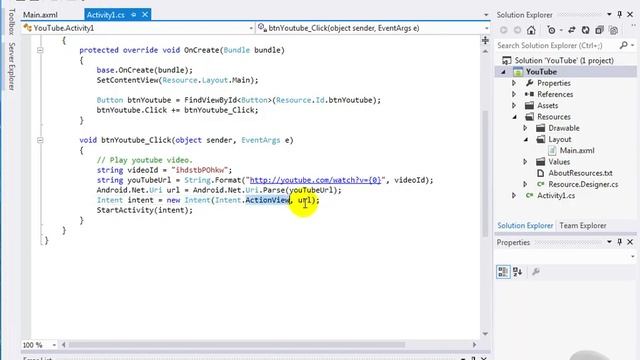Screen dimensions: 640x360
Task: Click the editor horizontal scrollbar thumb
Action: tap(237, 345)
